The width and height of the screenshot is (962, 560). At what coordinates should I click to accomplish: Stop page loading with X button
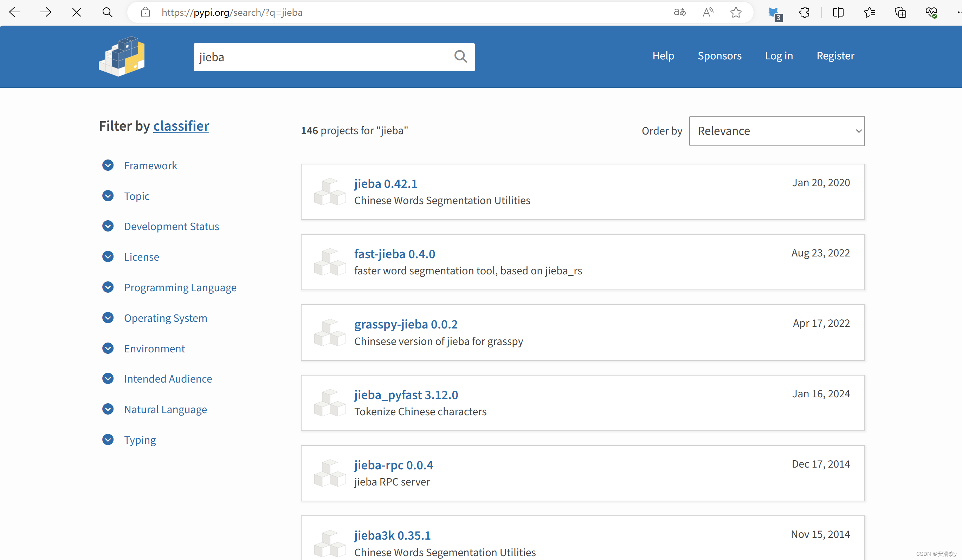pyautogui.click(x=76, y=12)
